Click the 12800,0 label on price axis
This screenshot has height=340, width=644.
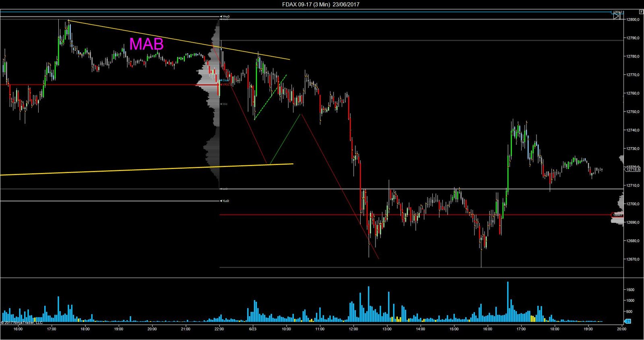click(x=632, y=19)
